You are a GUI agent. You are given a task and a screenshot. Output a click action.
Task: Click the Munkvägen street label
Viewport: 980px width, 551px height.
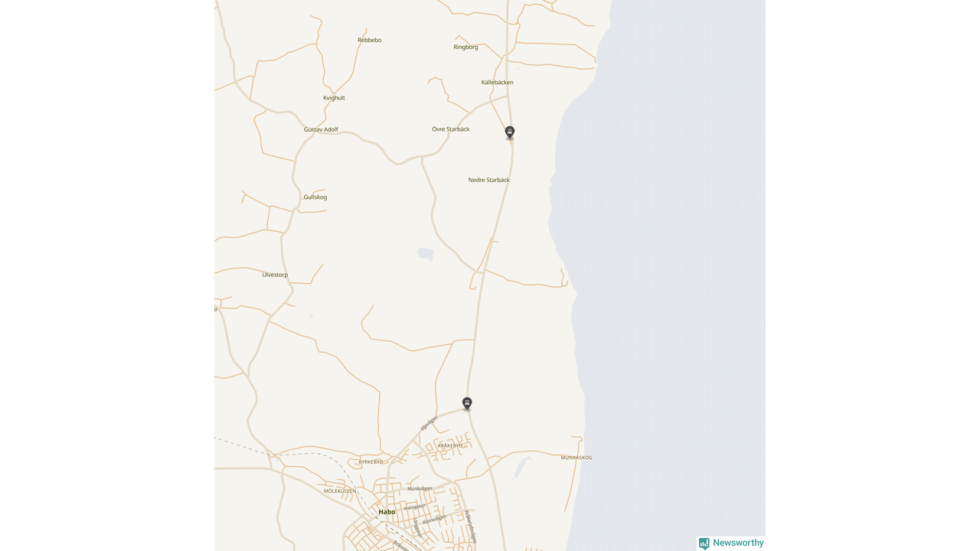(x=420, y=488)
